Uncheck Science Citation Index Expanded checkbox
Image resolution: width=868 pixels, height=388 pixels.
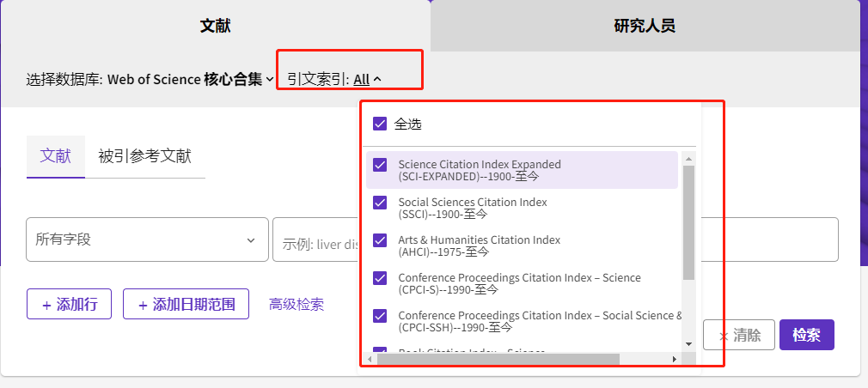point(380,165)
